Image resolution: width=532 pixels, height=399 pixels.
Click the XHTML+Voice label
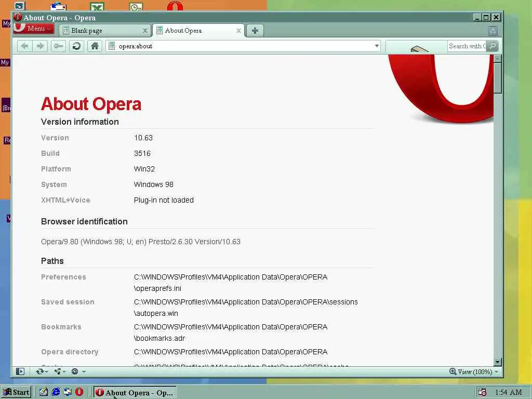coord(65,200)
